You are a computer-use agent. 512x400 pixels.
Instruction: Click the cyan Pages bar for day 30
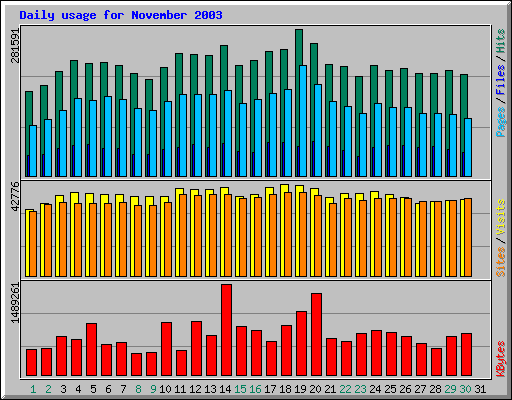point(468,147)
